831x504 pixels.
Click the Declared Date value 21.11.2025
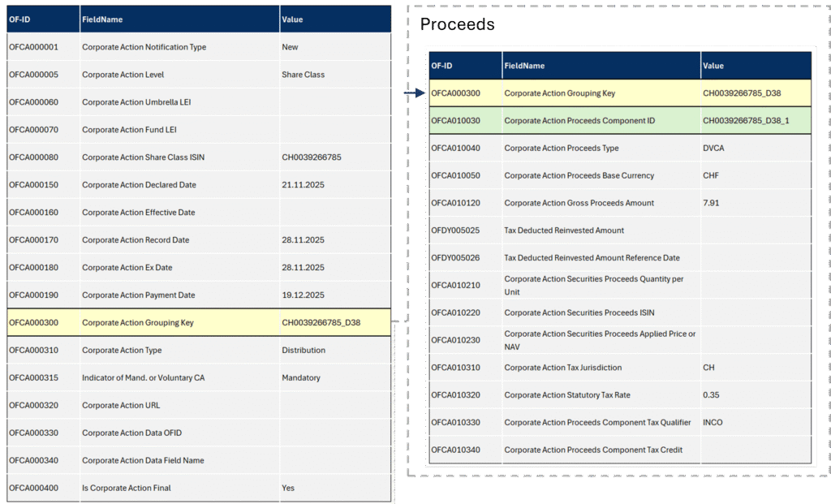303,185
